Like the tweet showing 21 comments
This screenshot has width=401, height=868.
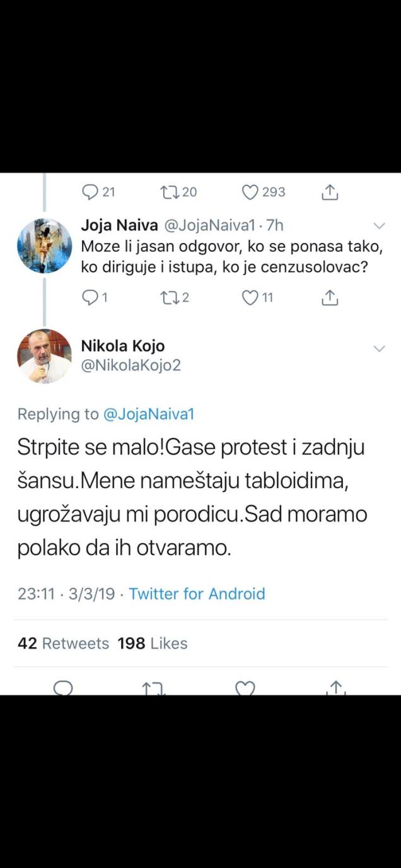(250, 191)
